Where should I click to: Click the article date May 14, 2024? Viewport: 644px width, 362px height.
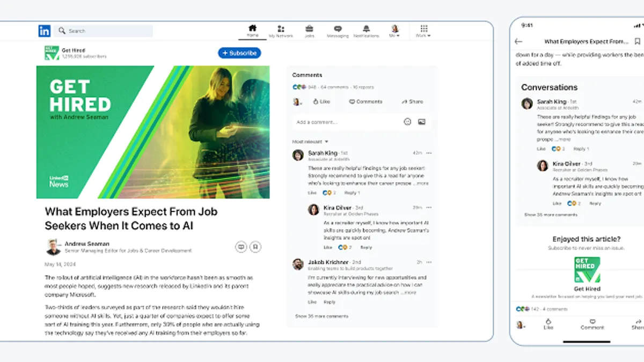coord(60,264)
